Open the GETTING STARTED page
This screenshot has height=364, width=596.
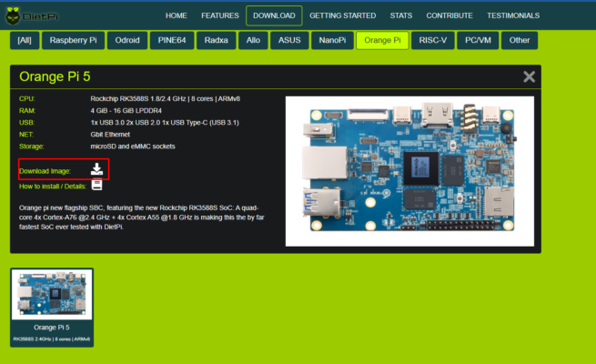342,15
